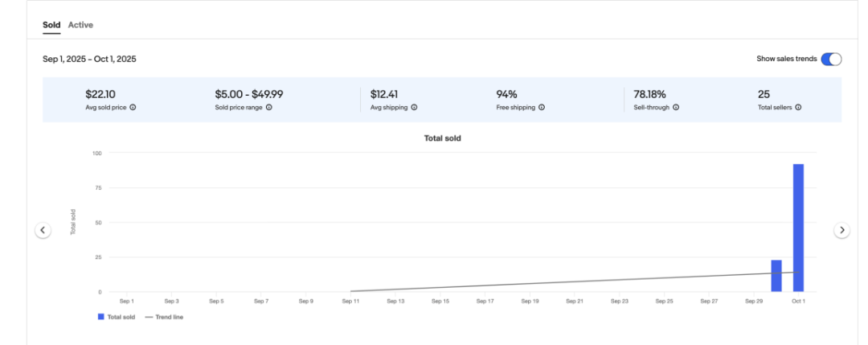868x345 pixels.
Task: Advance chart with the right arrow
Action: click(841, 230)
